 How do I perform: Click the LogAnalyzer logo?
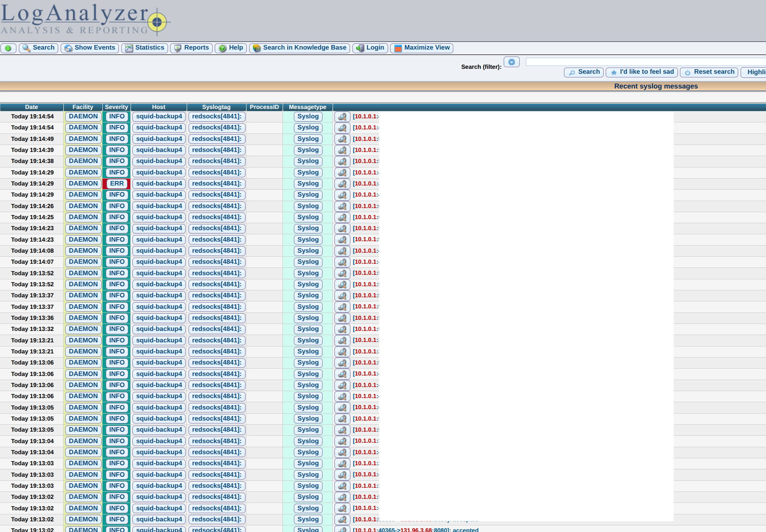tap(85, 19)
